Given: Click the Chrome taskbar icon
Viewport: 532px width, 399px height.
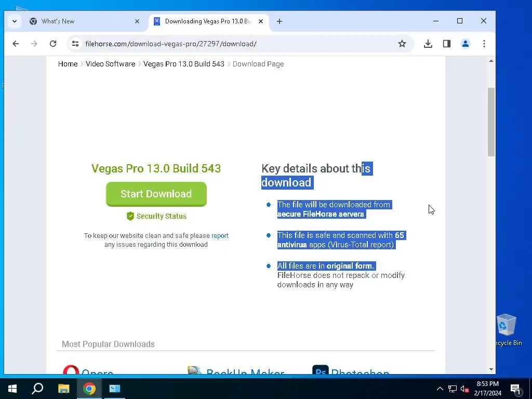Looking at the screenshot, I should tap(89, 389).
